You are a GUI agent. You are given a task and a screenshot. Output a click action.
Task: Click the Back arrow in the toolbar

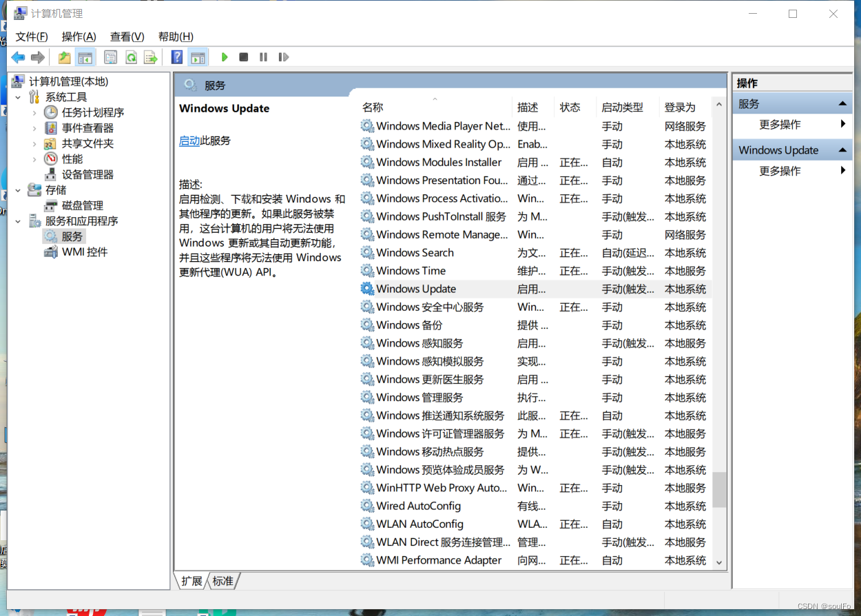(x=18, y=57)
